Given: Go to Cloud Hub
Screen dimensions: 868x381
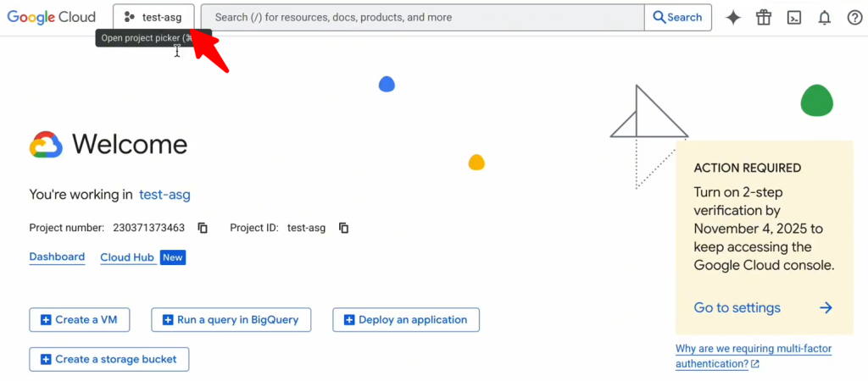Looking at the screenshot, I should pyautogui.click(x=127, y=257).
